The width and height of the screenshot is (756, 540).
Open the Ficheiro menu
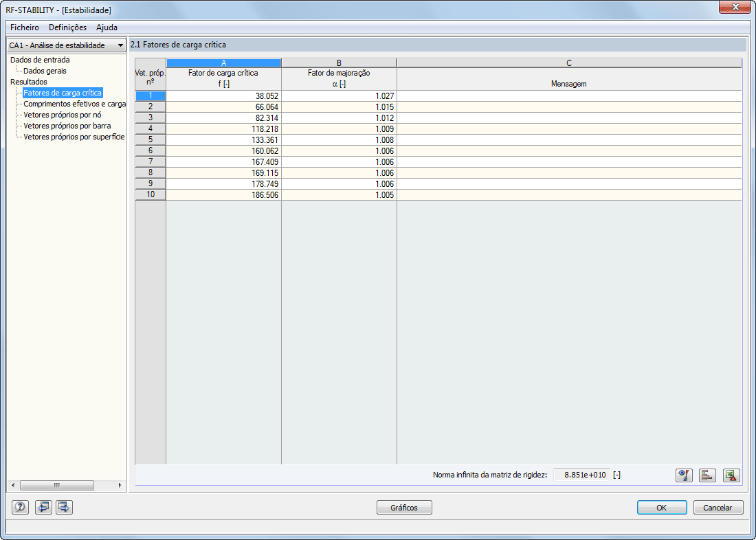coord(25,27)
